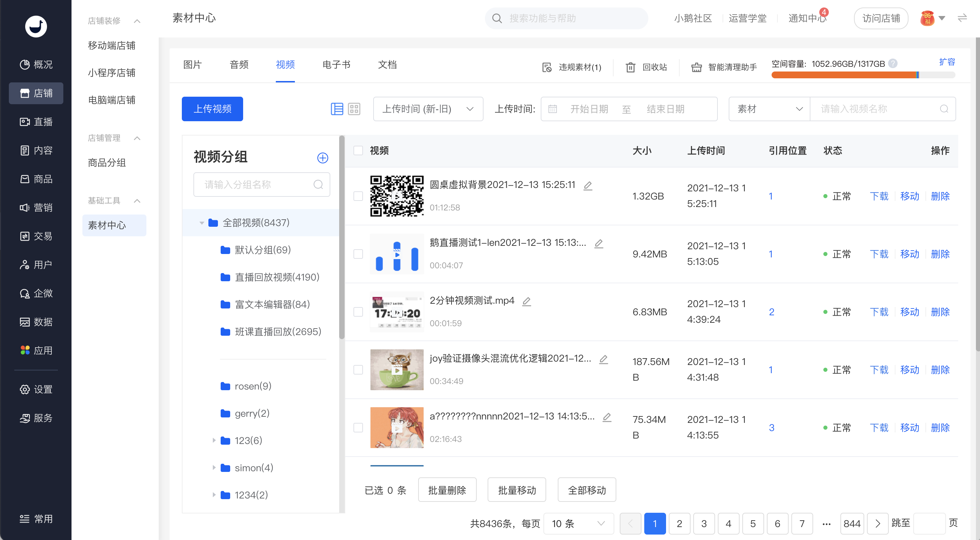
Task: Open 通知中心 notification center
Action: pos(807,18)
